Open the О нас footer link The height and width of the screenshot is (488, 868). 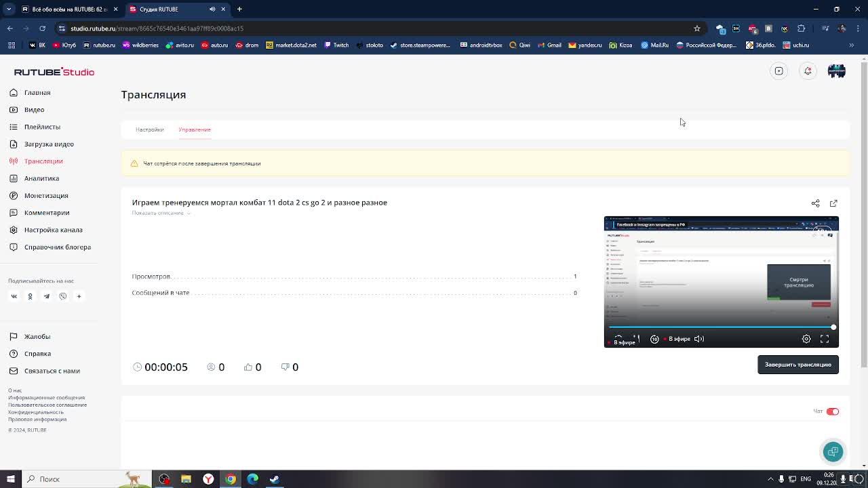click(15, 390)
